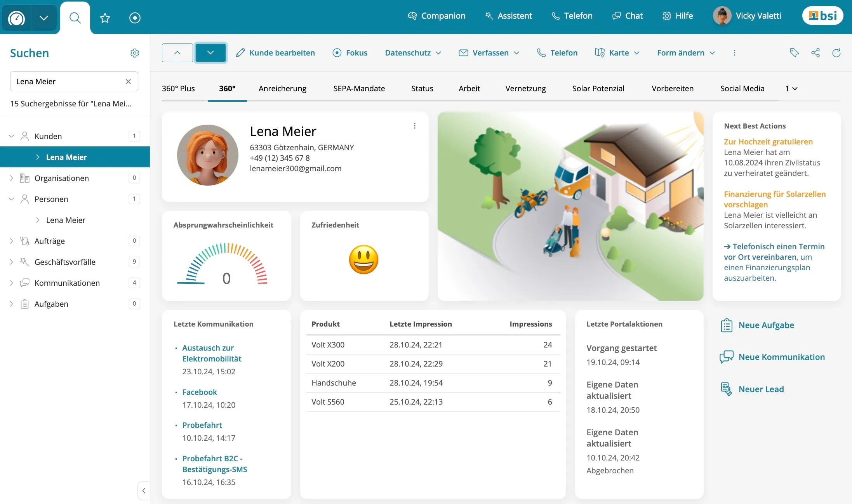Expand the Geschäftsvorfälle tree node

(11, 262)
